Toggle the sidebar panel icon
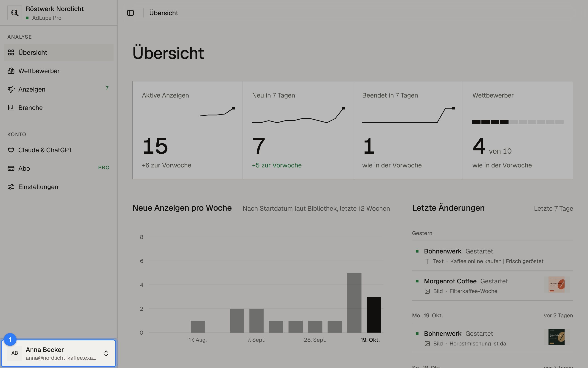 pos(130,13)
